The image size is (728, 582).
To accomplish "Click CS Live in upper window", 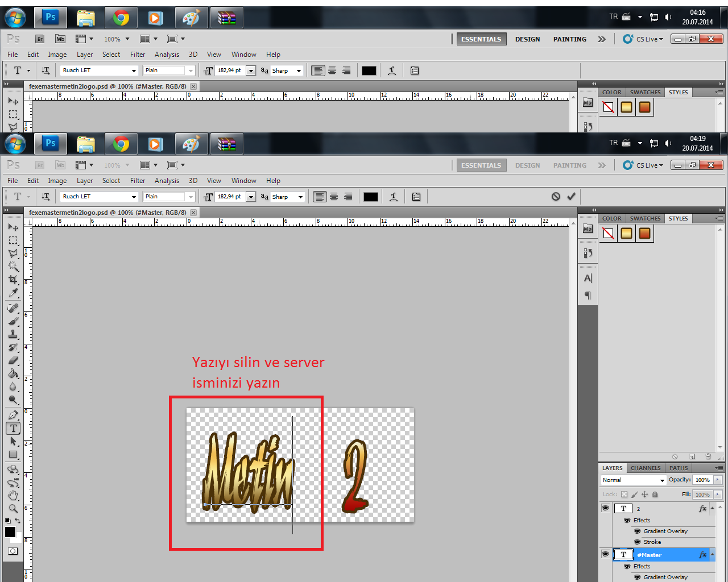I will click(x=643, y=39).
